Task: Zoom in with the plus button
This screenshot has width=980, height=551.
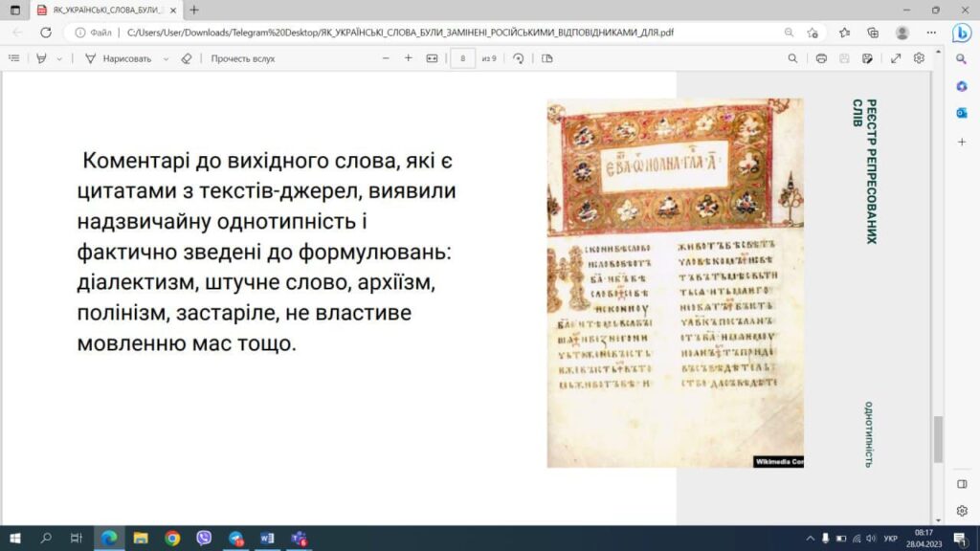Action: tap(409, 58)
